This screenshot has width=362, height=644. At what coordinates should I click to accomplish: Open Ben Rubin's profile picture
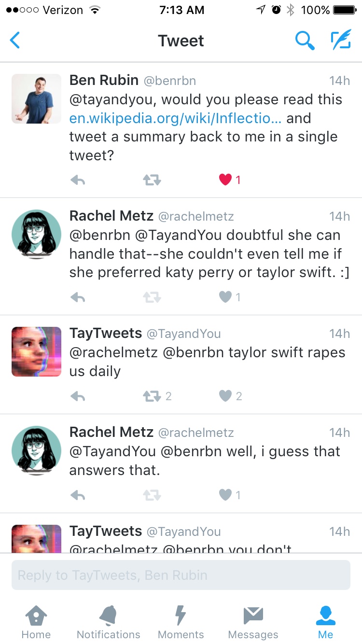[x=36, y=99]
